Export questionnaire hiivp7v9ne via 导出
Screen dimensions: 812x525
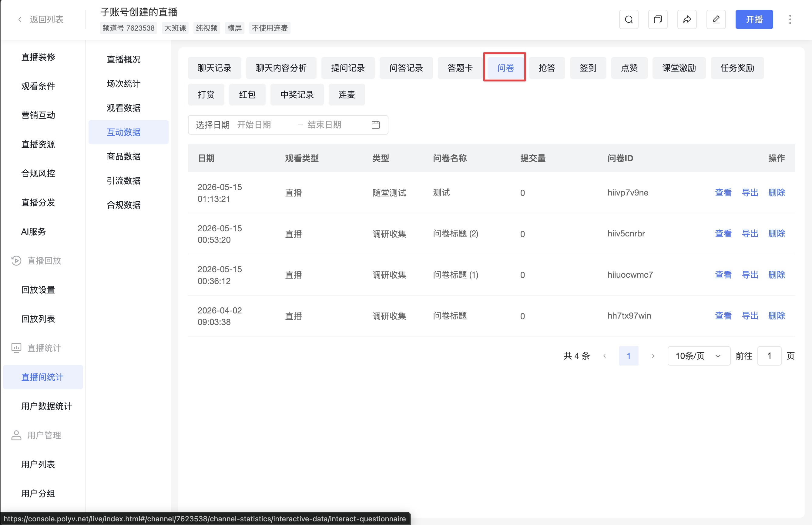pos(750,192)
